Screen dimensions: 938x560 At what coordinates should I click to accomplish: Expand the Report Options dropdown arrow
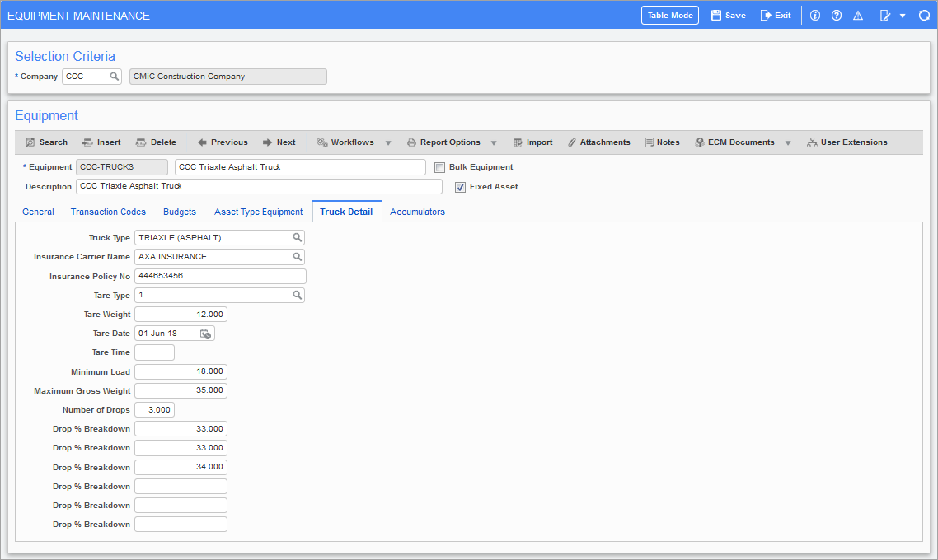494,143
